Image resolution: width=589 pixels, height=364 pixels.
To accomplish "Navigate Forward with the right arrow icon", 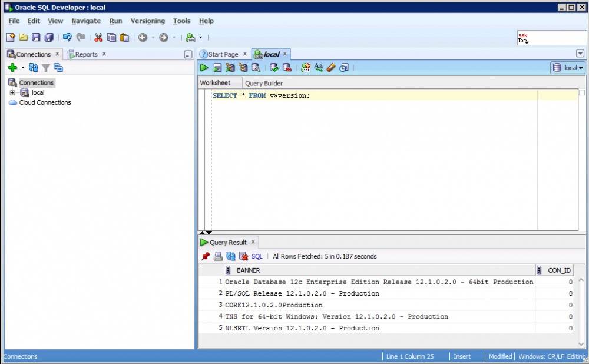I will [x=163, y=37].
